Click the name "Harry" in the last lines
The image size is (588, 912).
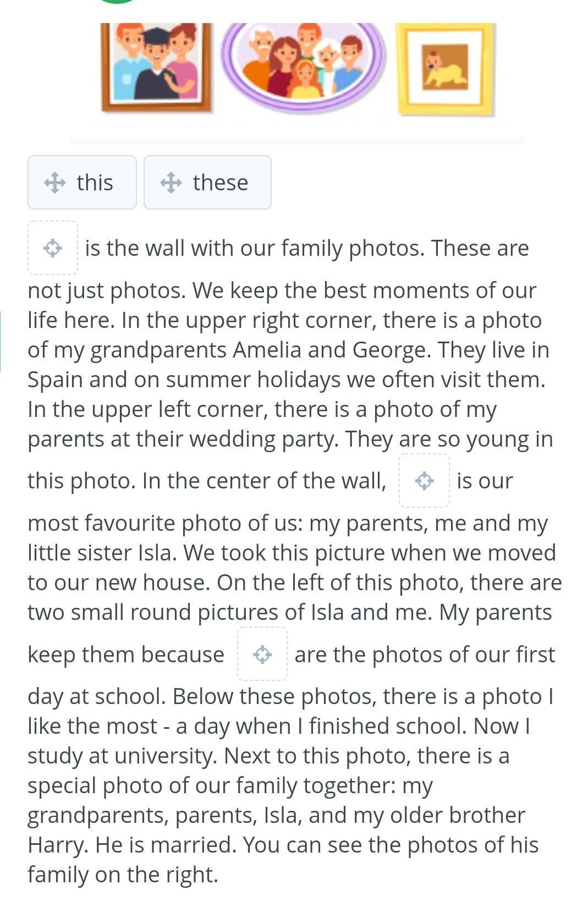(58, 845)
